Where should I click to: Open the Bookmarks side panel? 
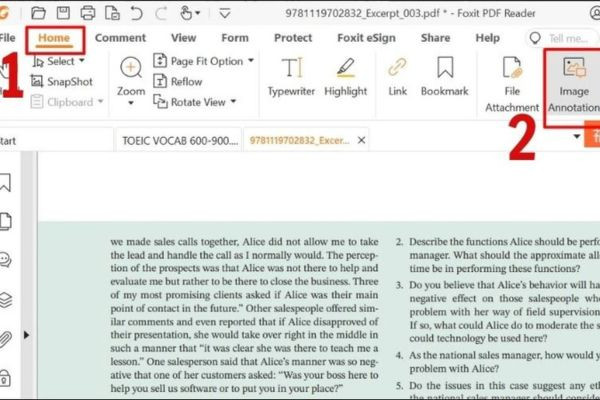(5, 183)
